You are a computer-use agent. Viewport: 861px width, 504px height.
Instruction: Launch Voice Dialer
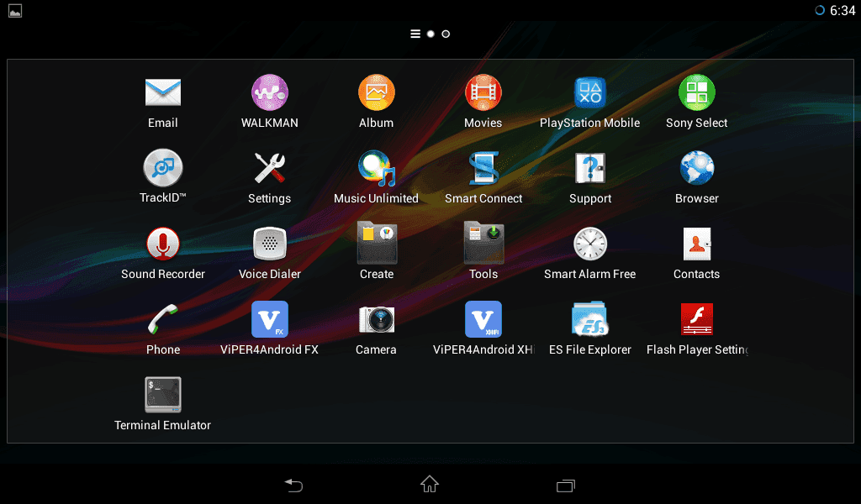pos(270,244)
